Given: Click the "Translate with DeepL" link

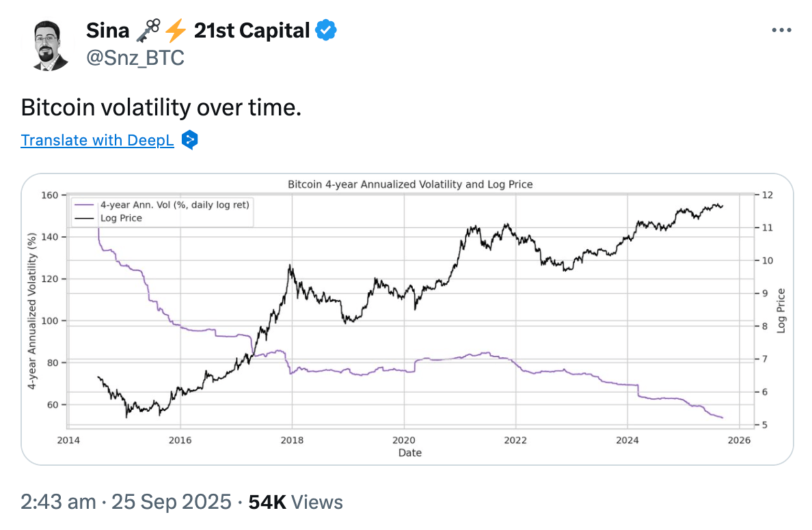Looking at the screenshot, I should point(98,140).
